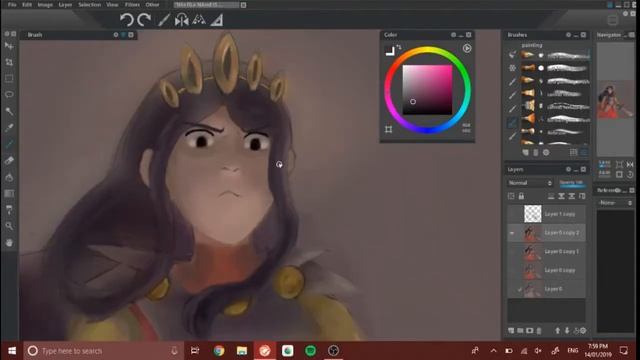Viewport: 640px width, 360px height.
Task: Switch Brushes panel to grid view
Action: coord(573,152)
